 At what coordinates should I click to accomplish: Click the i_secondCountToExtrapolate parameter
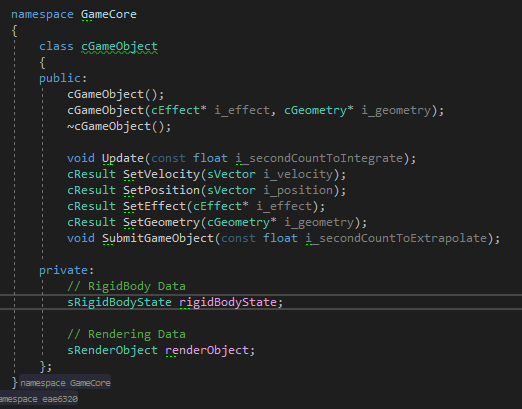tap(397, 238)
